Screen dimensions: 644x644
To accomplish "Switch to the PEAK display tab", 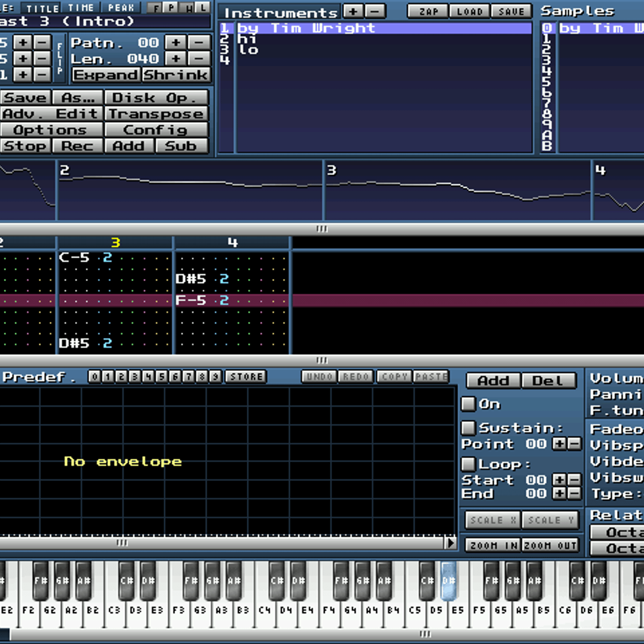I will click(x=121, y=8).
